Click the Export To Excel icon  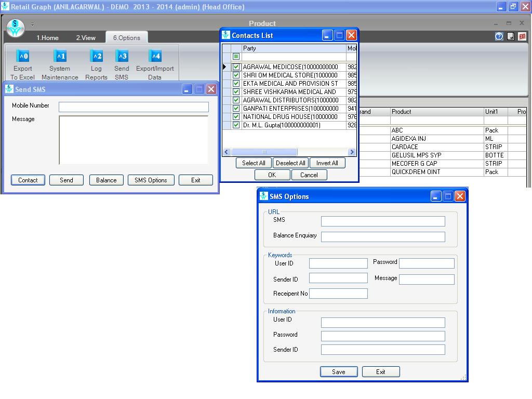23,56
